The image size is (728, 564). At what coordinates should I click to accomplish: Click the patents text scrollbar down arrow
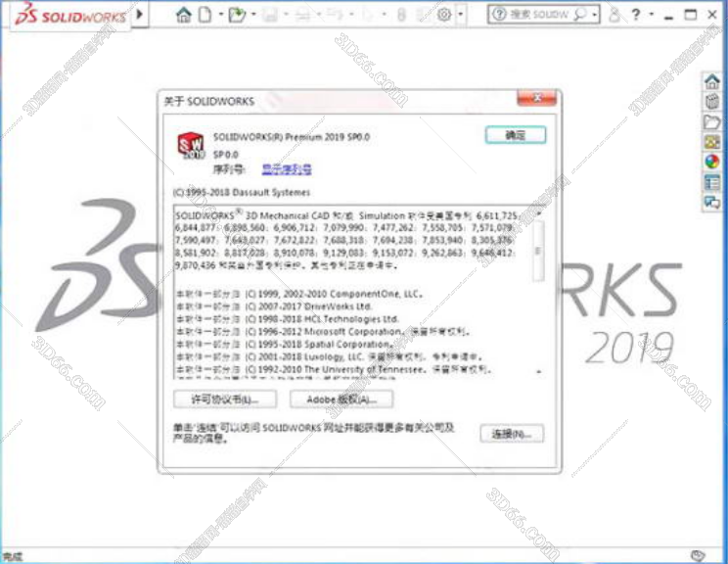pos(537,372)
